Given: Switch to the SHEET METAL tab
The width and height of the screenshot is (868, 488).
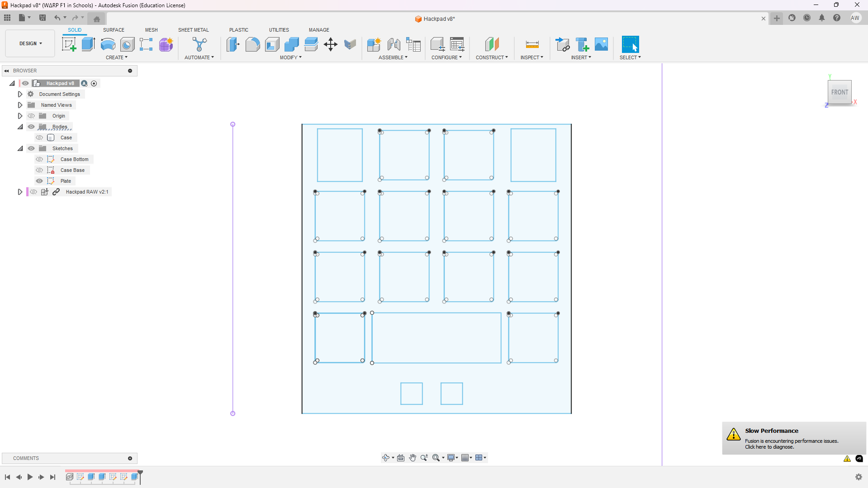Looking at the screenshot, I should (193, 30).
